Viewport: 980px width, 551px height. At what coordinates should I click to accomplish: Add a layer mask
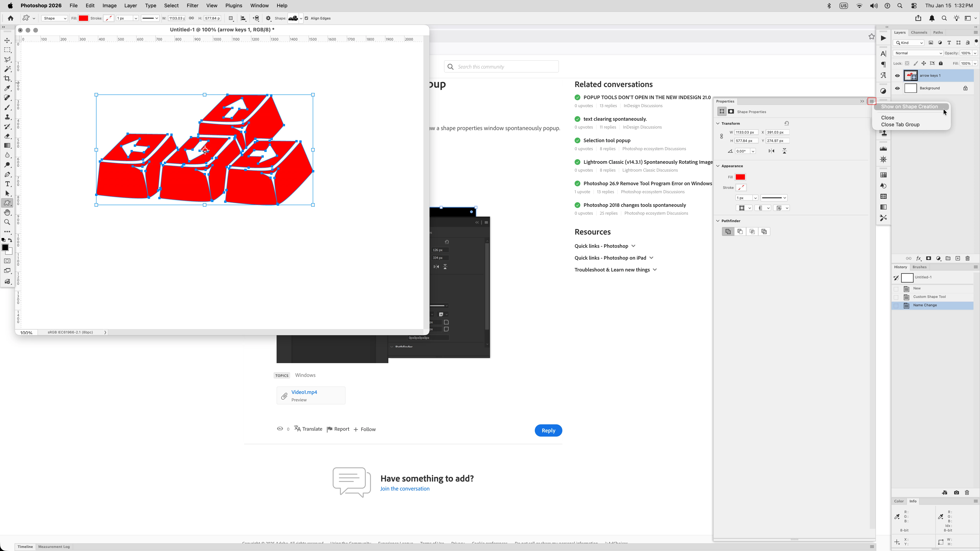[x=929, y=259]
